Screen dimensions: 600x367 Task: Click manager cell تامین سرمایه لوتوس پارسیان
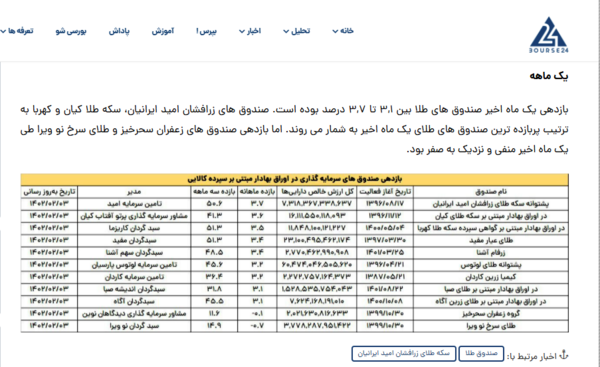tap(134, 265)
